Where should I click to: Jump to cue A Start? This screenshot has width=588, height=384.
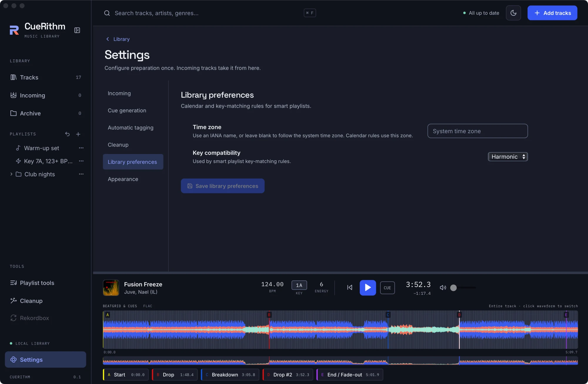(126, 375)
